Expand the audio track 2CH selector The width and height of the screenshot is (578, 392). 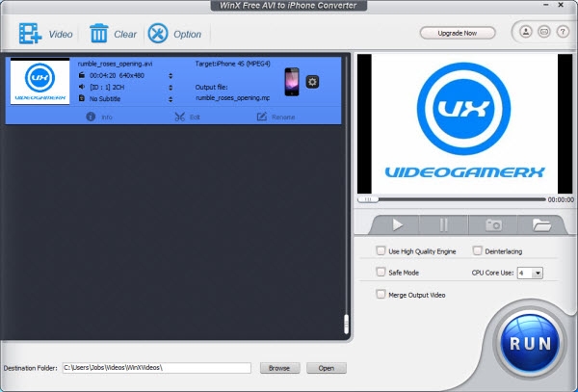(171, 86)
